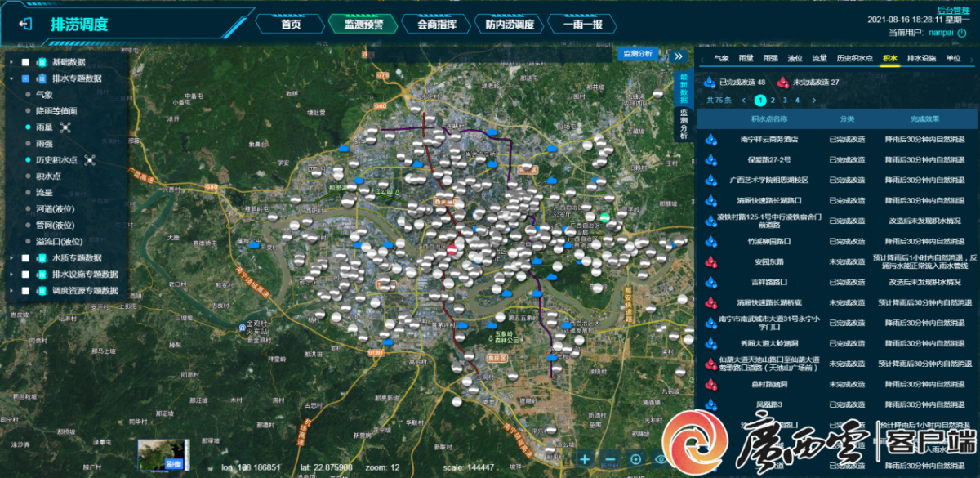Click the zoom in plus map button

point(585,459)
